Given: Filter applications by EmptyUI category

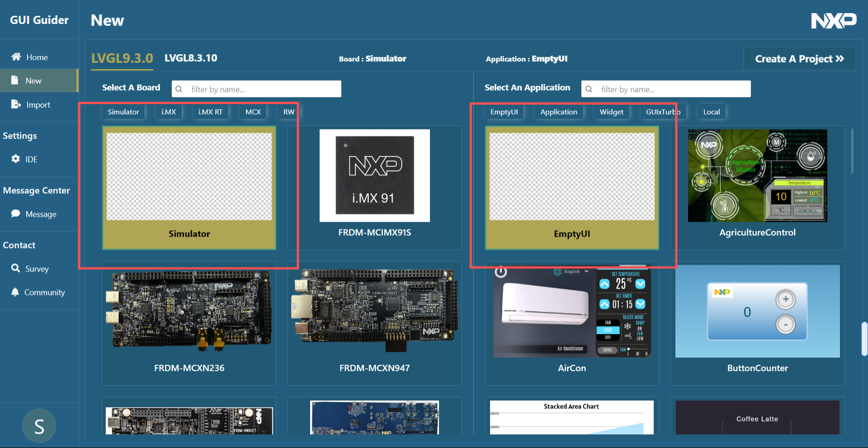Looking at the screenshot, I should tap(504, 112).
